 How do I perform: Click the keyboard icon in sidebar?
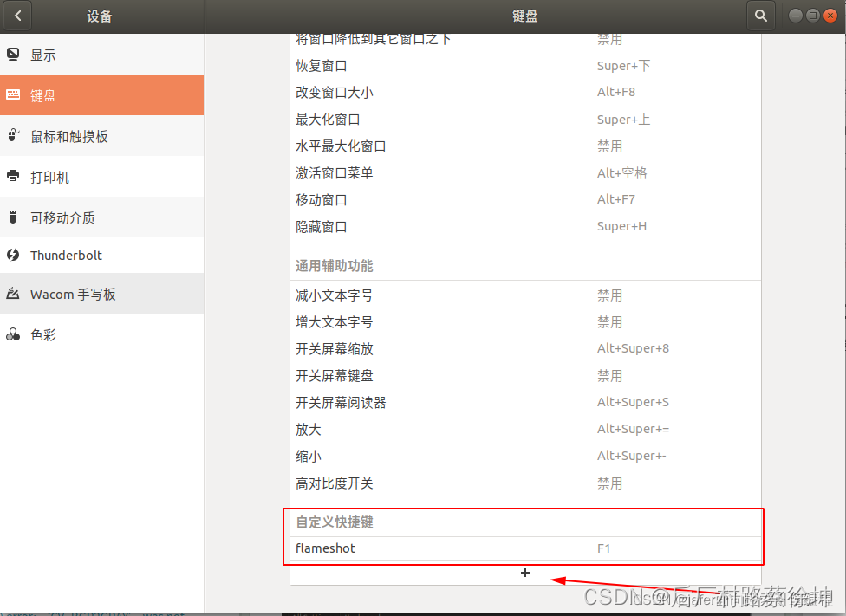13,95
